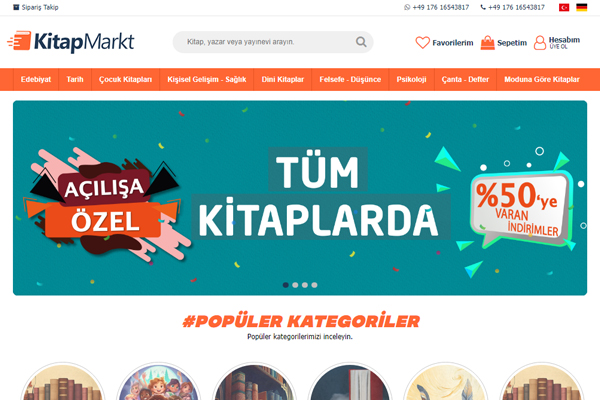Click the WhatsApp phone number icon
The width and height of the screenshot is (600, 400).
[x=407, y=7]
